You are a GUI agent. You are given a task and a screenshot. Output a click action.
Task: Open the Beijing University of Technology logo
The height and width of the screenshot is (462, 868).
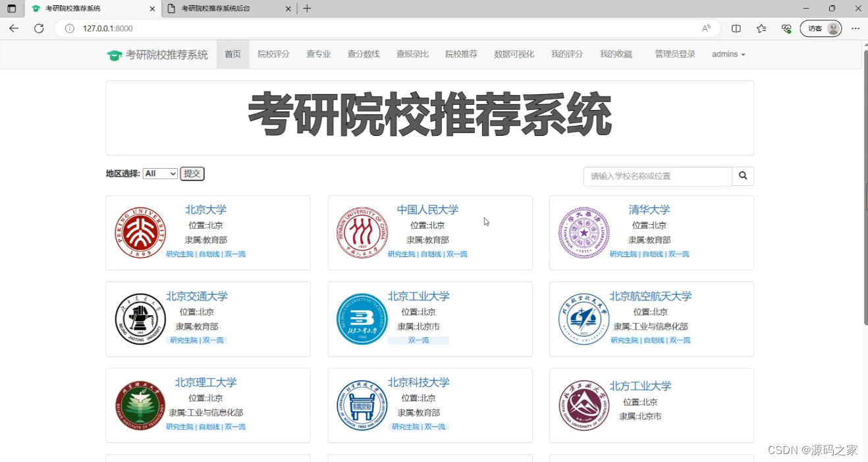coord(362,319)
